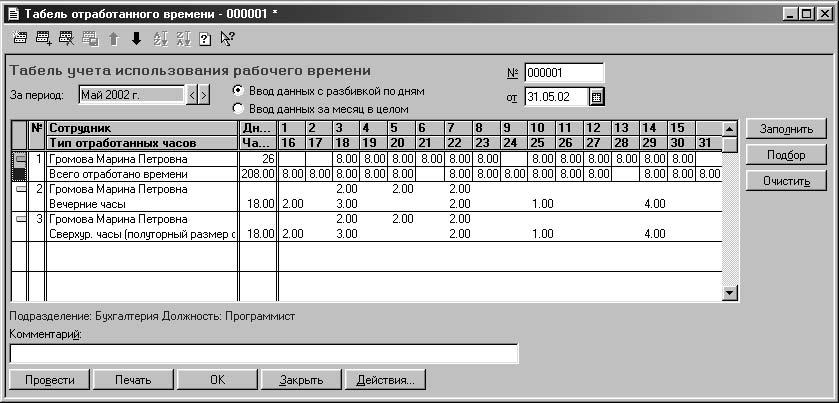Click the 'Закрыть' button

[301, 380]
